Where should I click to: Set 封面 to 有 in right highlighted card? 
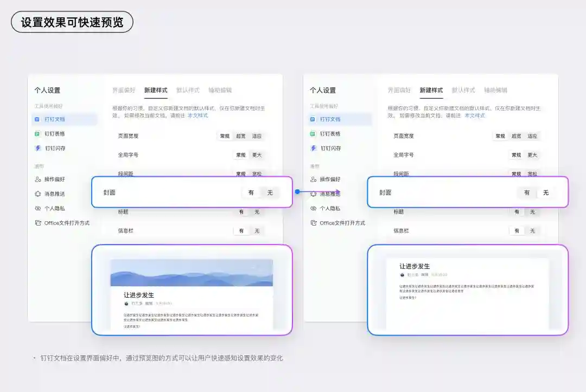[x=527, y=192]
